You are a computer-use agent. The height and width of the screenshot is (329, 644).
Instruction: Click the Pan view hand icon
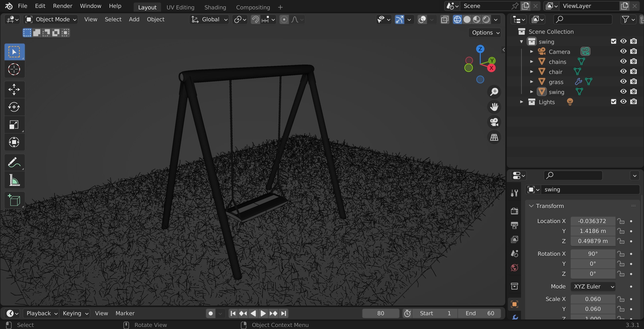click(x=494, y=107)
